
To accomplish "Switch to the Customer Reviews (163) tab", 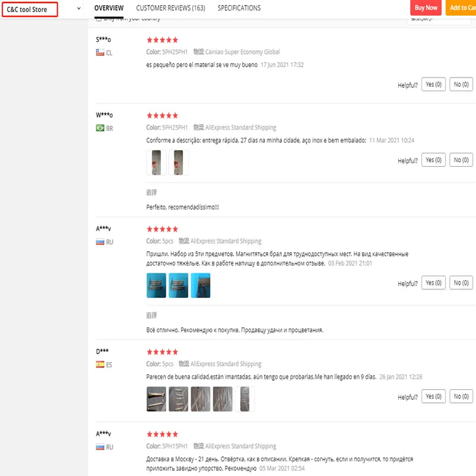I will coord(171,8).
